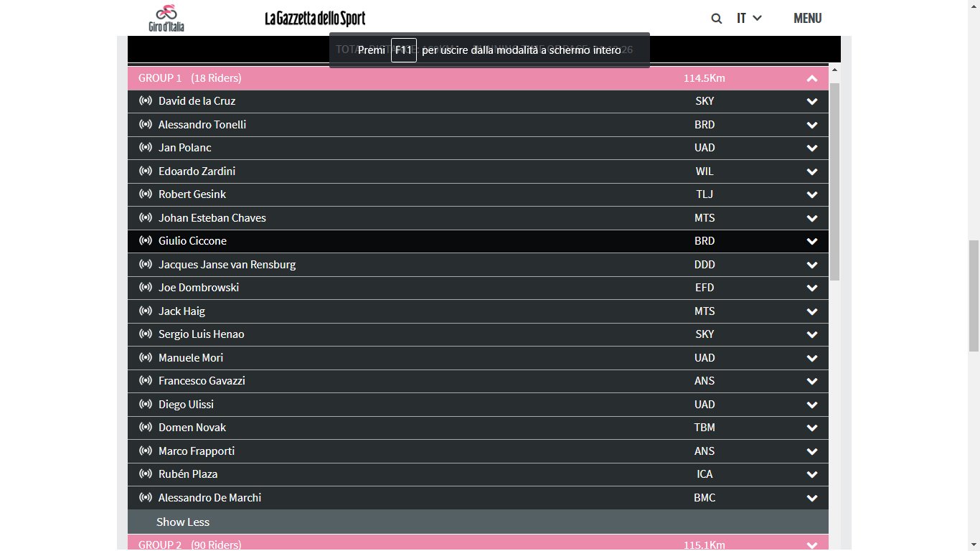This screenshot has height=551, width=980.
Task: Expand David de la Cruz row chevron
Action: pos(811,101)
